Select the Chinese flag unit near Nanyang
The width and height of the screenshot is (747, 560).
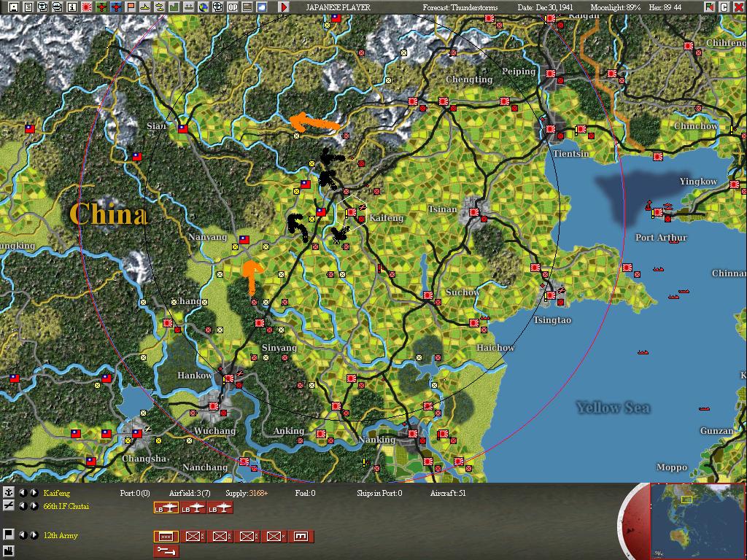click(x=244, y=239)
